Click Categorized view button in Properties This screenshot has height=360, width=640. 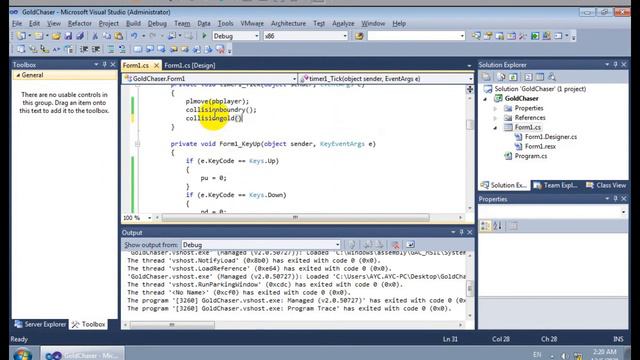coord(485,226)
